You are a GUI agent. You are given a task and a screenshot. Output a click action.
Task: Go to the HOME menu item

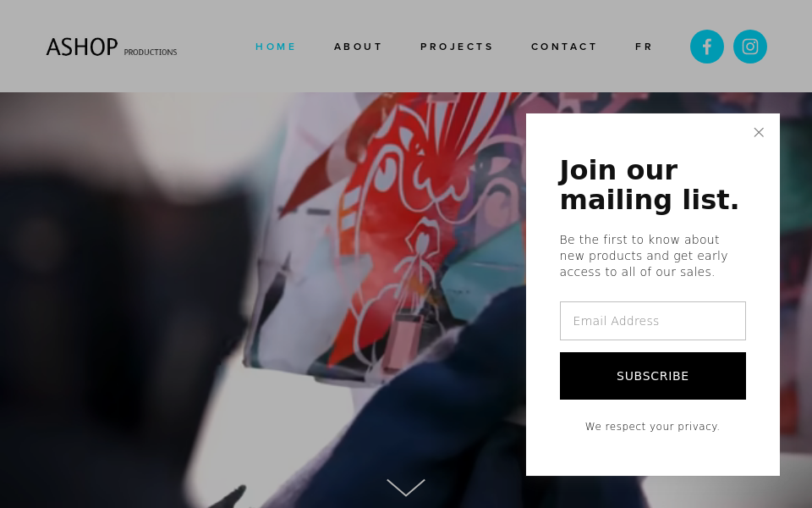tap(276, 47)
